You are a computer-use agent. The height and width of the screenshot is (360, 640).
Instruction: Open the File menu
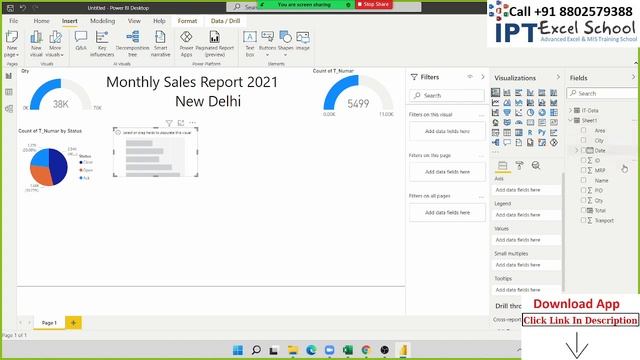pos(13,21)
